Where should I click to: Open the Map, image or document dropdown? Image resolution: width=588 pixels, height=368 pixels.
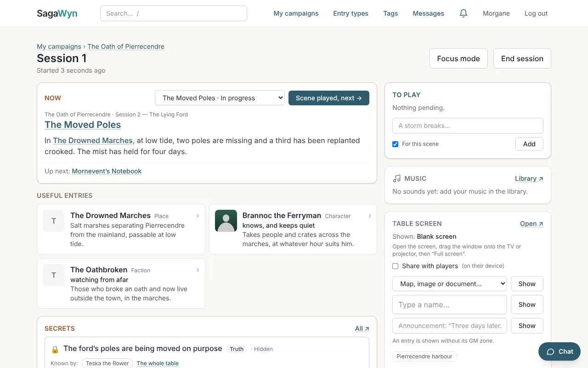[450, 284]
